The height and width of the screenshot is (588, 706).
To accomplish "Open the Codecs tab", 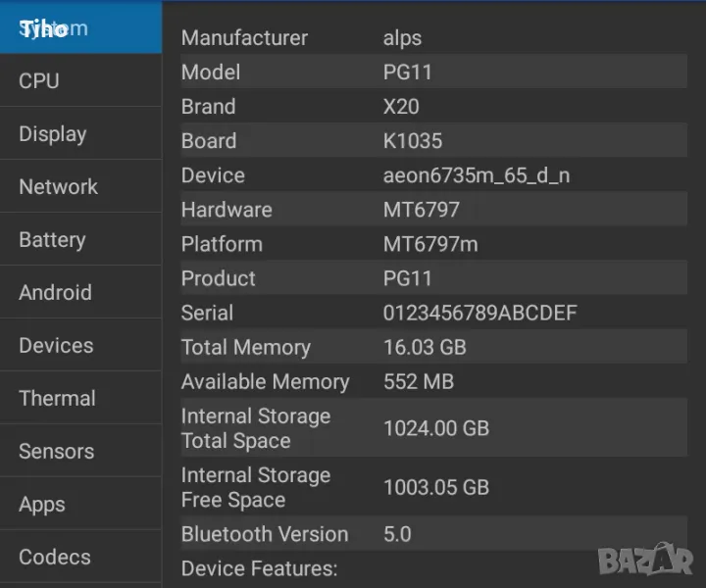I will [x=80, y=558].
